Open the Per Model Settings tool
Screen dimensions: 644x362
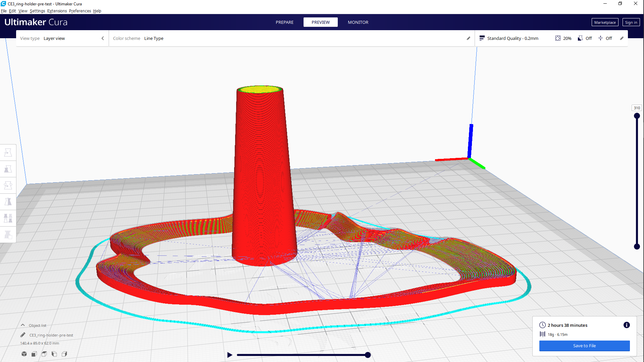(8, 218)
